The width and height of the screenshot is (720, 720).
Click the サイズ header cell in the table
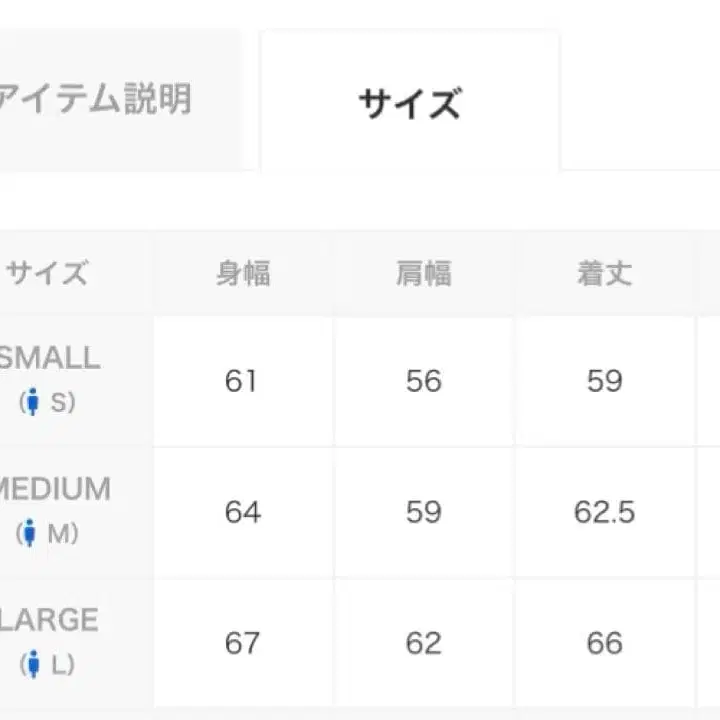click(x=47, y=273)
